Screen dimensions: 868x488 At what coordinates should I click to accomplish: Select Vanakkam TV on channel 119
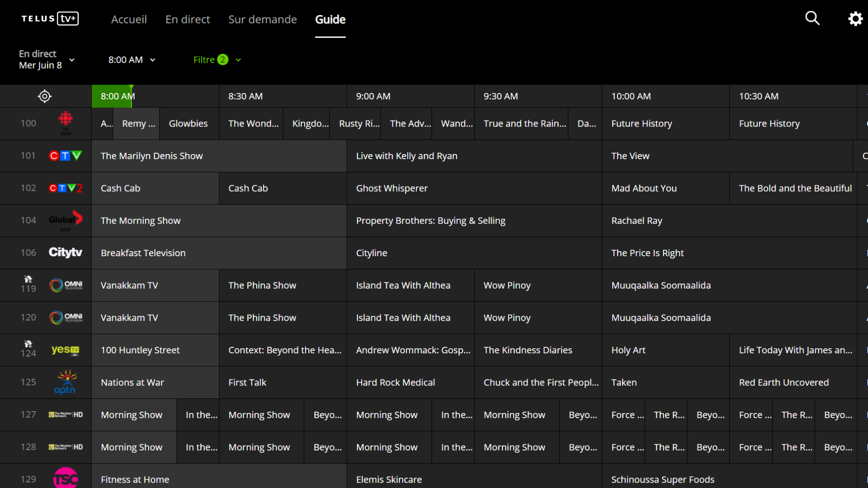(x=155, y=286)
